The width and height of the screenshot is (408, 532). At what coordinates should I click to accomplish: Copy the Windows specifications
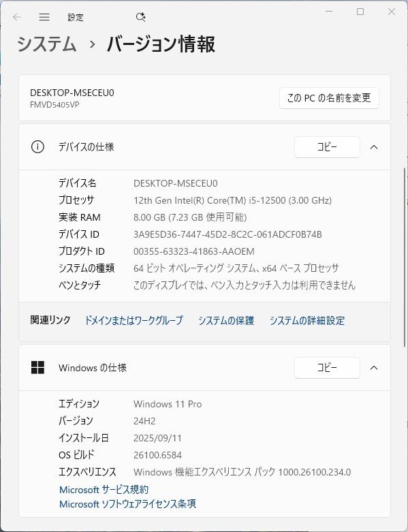(x=327, y=367)
